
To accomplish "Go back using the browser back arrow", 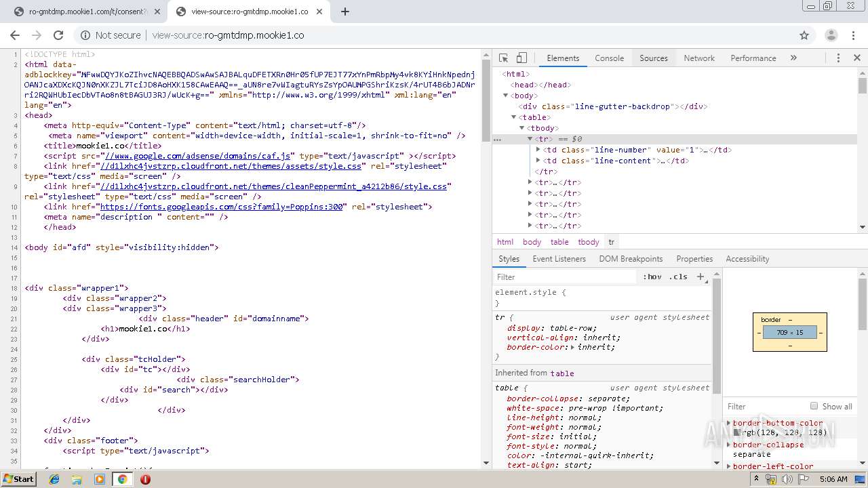I will click(15, 35).
